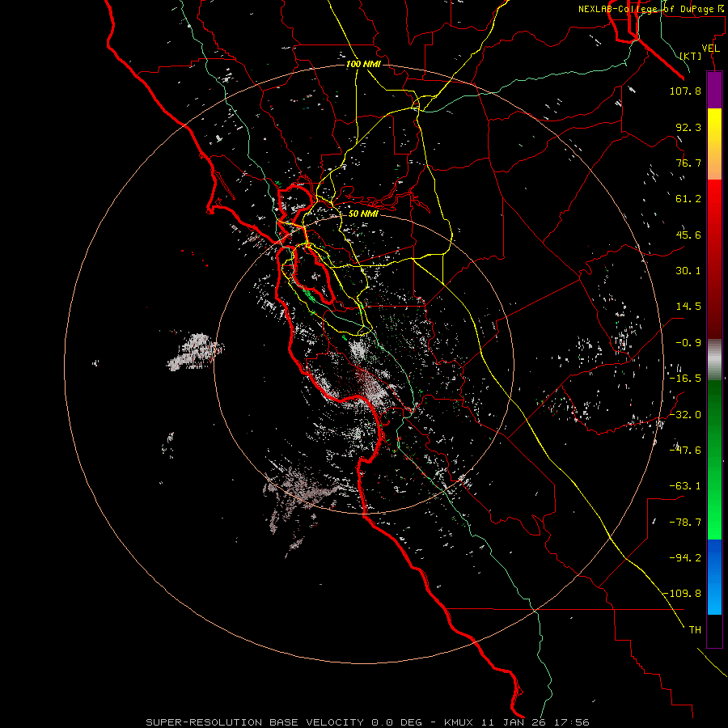Viewport: 728px width, 728px height.
Task: Select the -32.0 legend value
Action: coord(685,415)
